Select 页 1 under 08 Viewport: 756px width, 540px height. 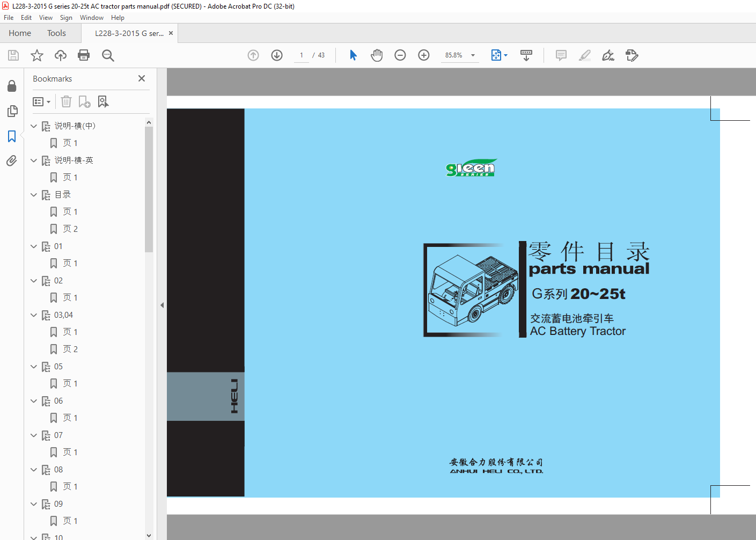pos(70,487)
